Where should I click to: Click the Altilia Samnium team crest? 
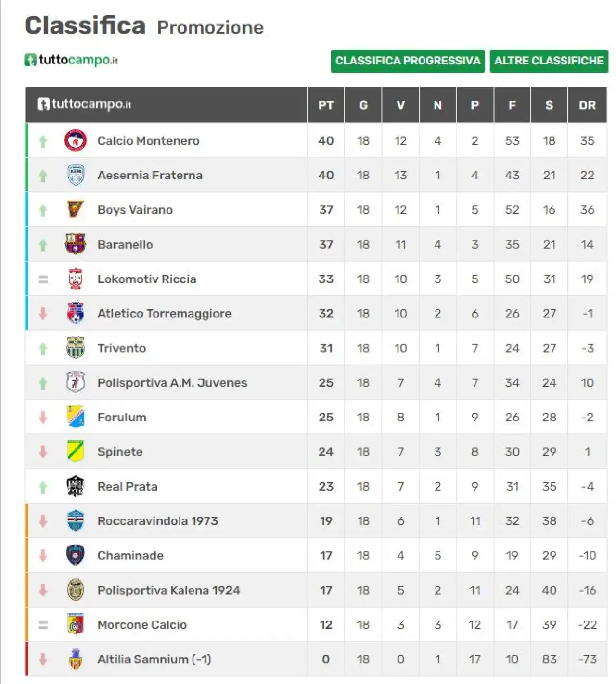(76, 659)
